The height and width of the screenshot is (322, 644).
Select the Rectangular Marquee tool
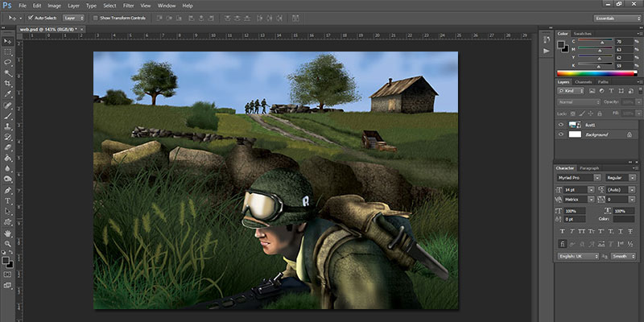(x=8, y=52)
